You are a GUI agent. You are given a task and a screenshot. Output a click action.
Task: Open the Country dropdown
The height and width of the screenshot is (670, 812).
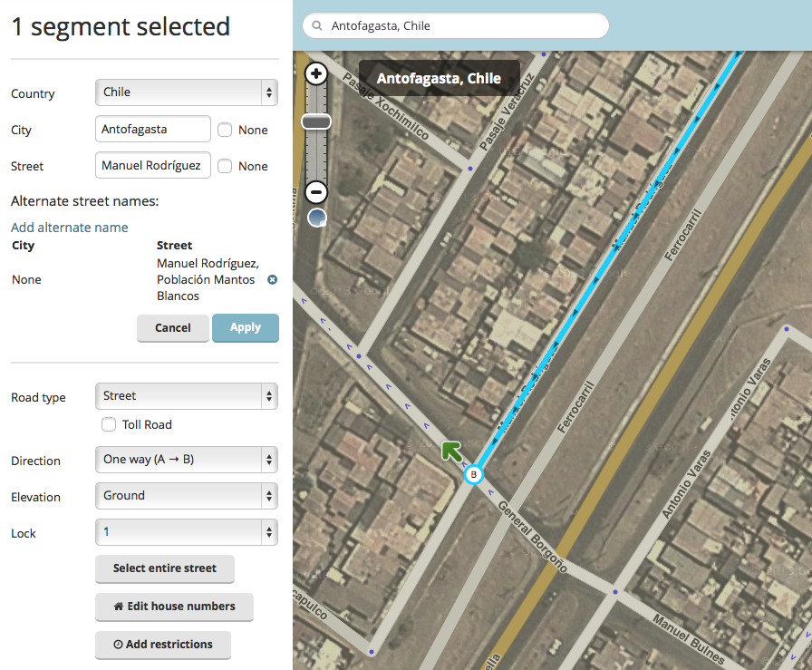point(186,92)
